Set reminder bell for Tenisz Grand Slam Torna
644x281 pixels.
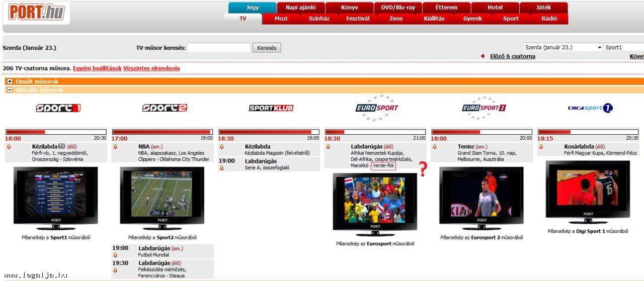(x=435, y=147)
